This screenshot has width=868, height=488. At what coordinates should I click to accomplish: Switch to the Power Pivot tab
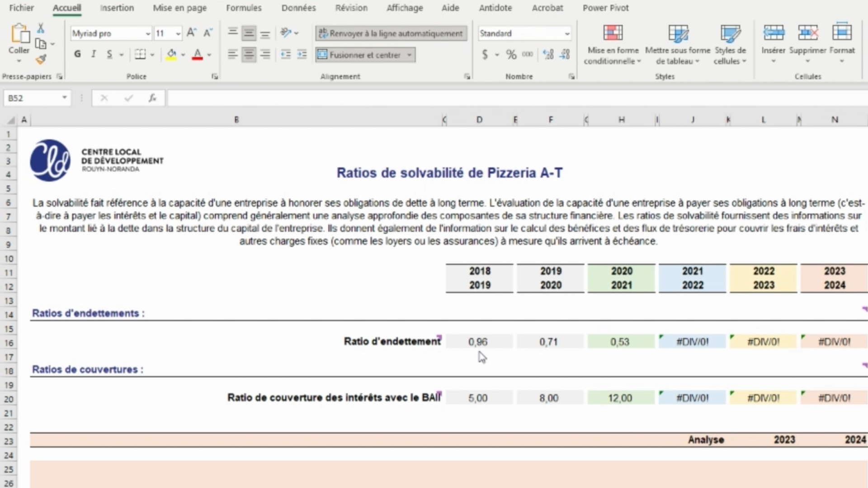coord(605,8)
